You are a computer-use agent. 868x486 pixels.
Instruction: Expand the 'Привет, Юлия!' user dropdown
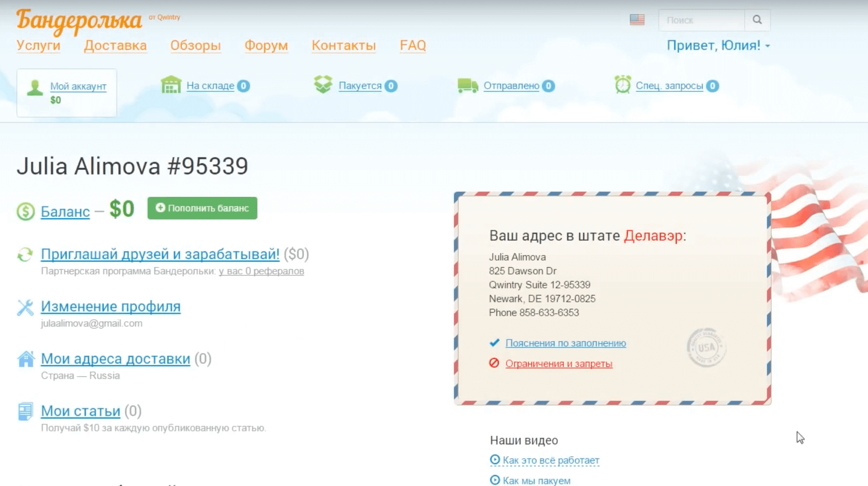point(718,46)
